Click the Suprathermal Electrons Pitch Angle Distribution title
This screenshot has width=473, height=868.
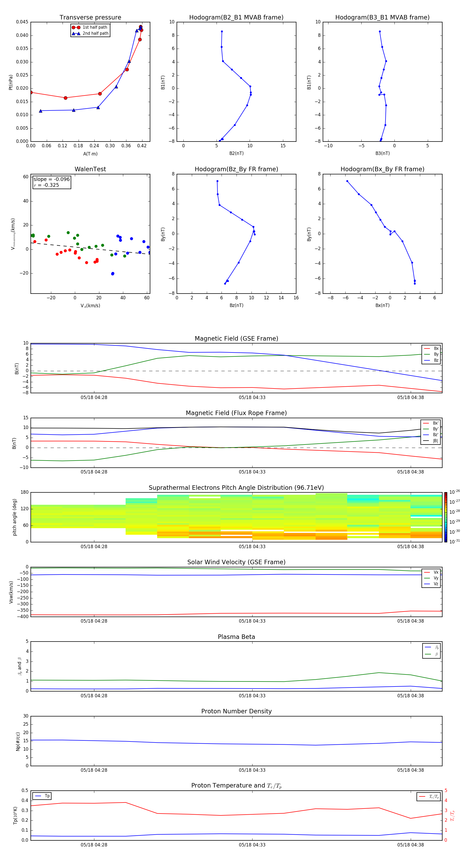(236, 488)
